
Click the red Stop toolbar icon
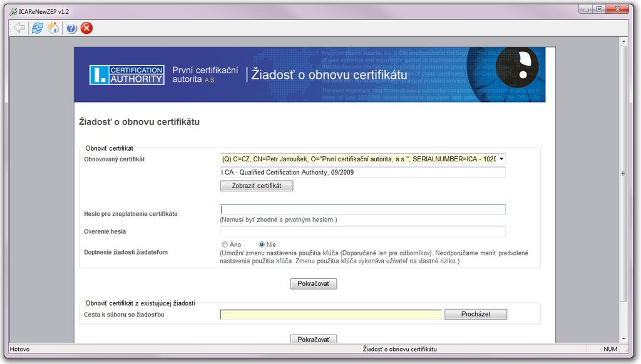point(86,28)
